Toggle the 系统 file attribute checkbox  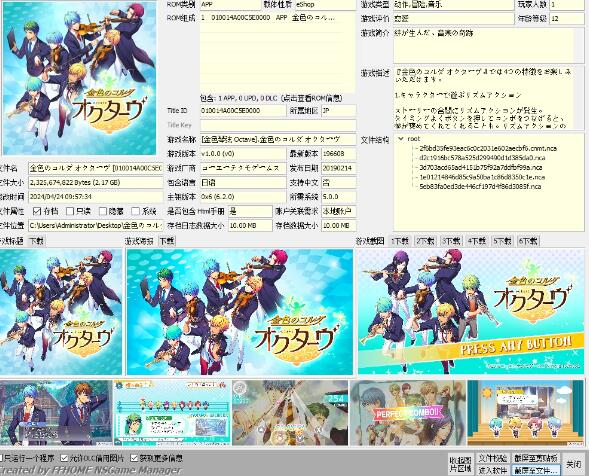point(136,211)
